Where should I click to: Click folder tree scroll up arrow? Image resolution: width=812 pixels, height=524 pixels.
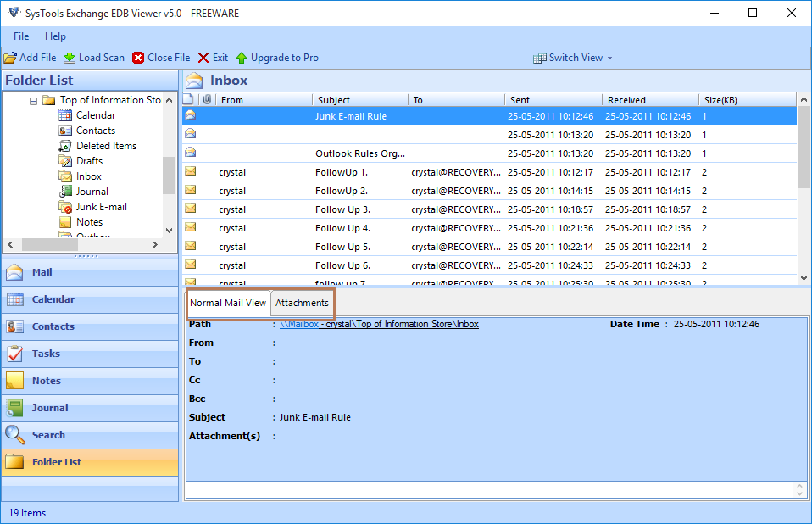[170, 100]
